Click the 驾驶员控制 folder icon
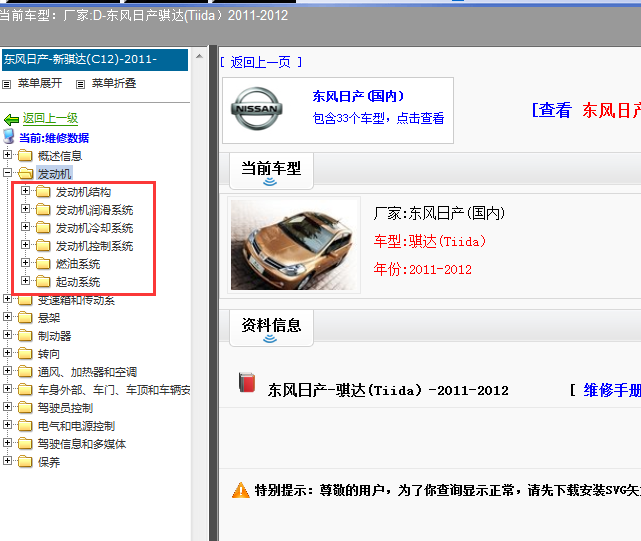The image size is (641, 541). point(25,407)
